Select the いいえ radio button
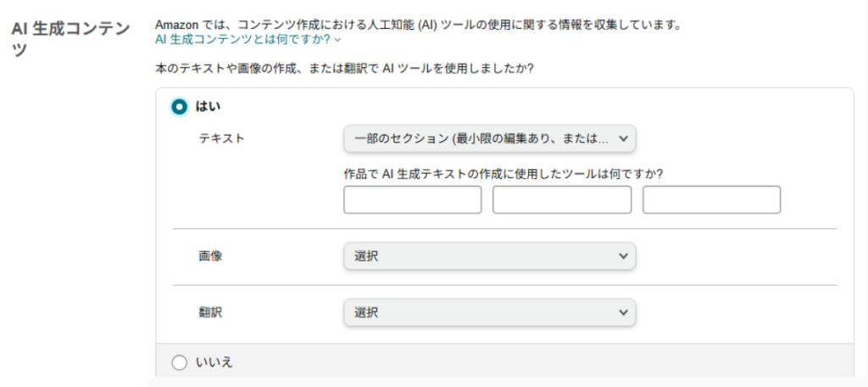The width and height of the screenshot is (868, 387). click(x=179, y=362)
